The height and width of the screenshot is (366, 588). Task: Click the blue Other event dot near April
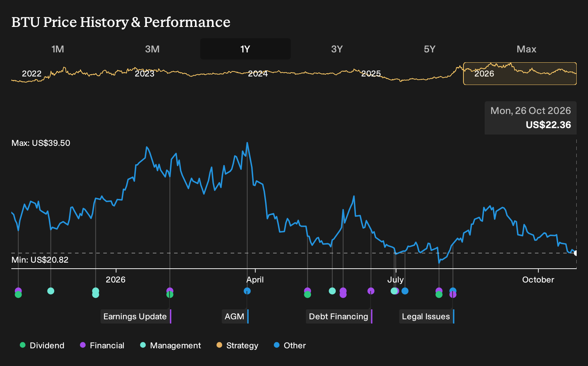coord(247,291)
